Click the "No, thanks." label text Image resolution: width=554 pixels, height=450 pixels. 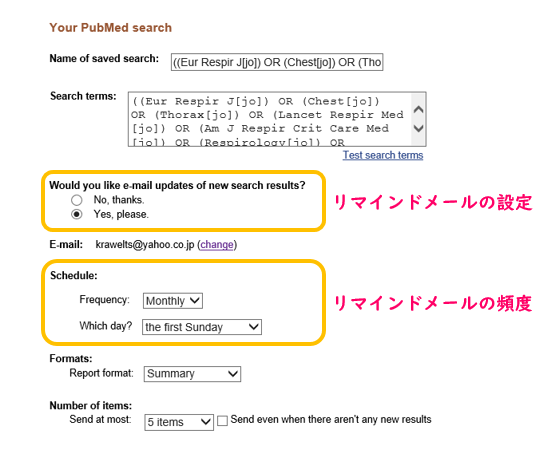pyautogui.click(x=119, y=200)
